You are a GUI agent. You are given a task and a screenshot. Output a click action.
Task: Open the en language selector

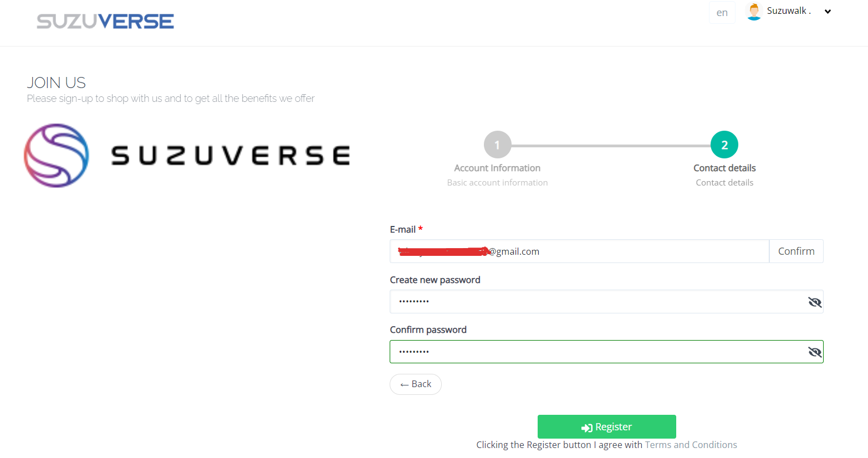722,13
